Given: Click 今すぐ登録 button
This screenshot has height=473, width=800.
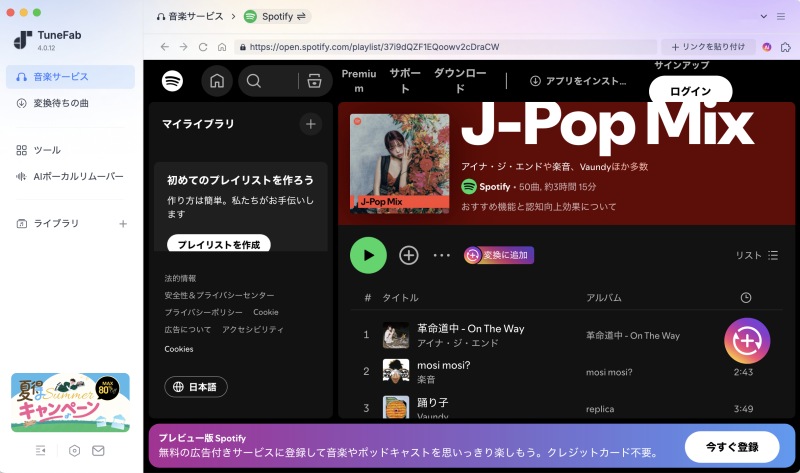Looking at the screenshot, I should (732, 446).
